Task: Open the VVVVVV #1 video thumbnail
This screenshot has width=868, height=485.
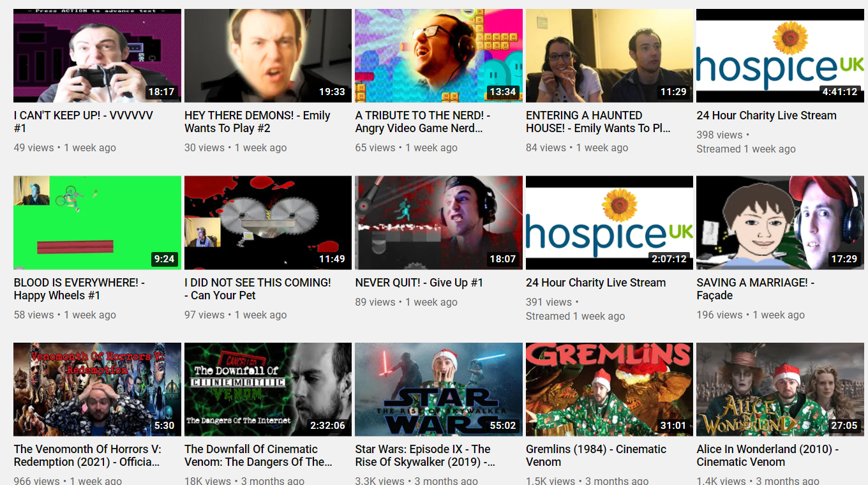Action: click(97, 56)
